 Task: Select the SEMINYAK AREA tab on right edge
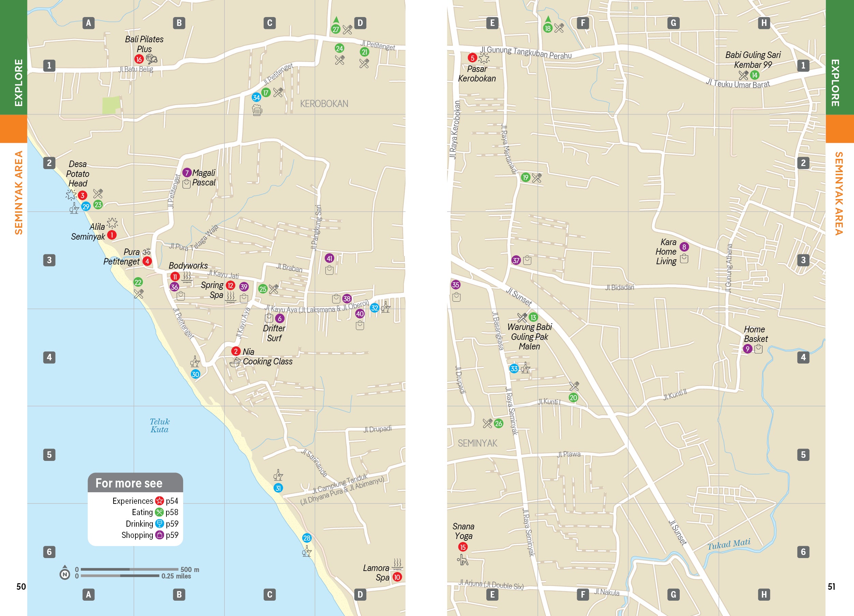point(840,193)
